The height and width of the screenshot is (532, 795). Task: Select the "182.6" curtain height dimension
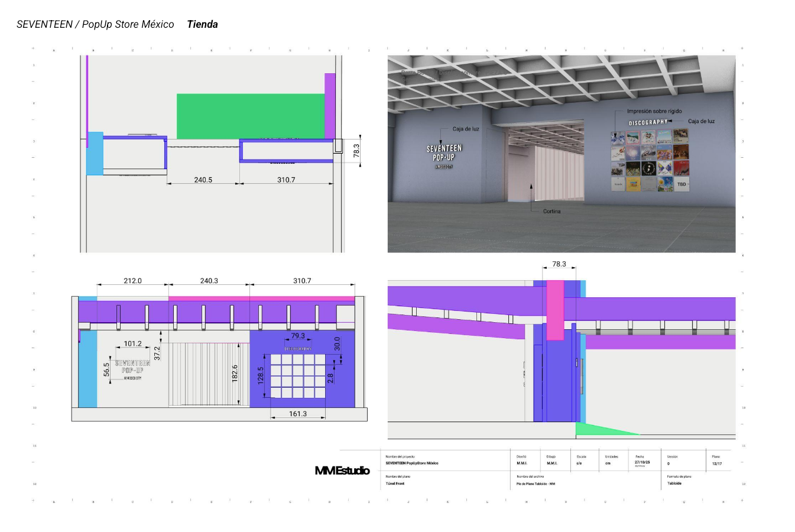click(x=235, y=374)
